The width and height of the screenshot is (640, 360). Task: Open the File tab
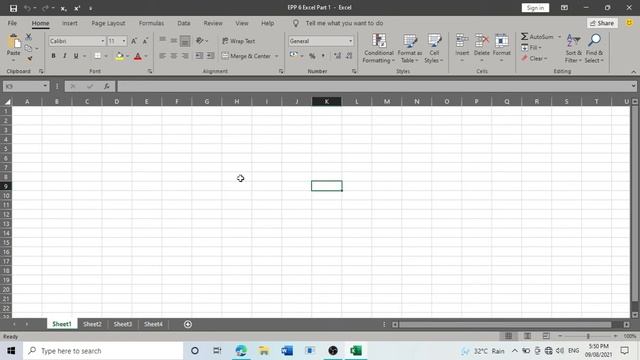point(12,23)
